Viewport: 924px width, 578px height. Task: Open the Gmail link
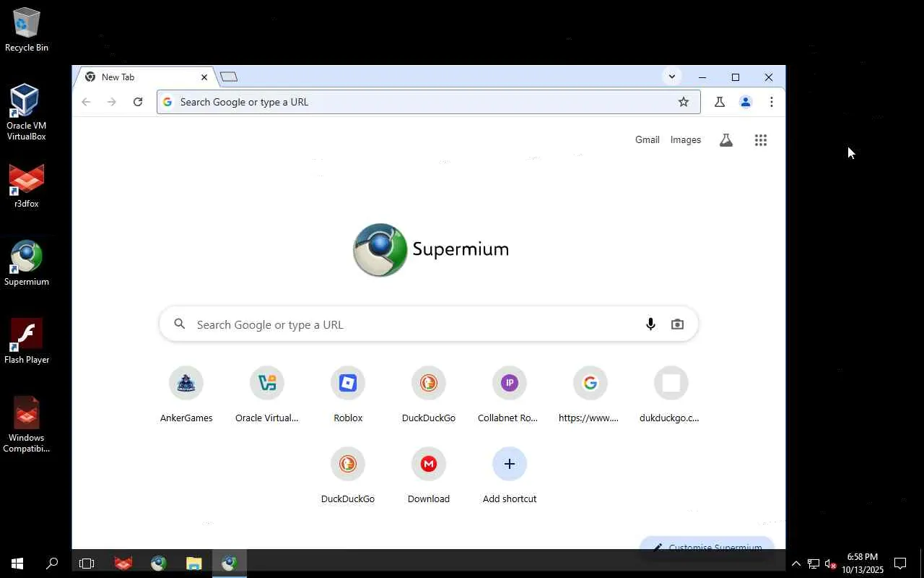[648, 140]
